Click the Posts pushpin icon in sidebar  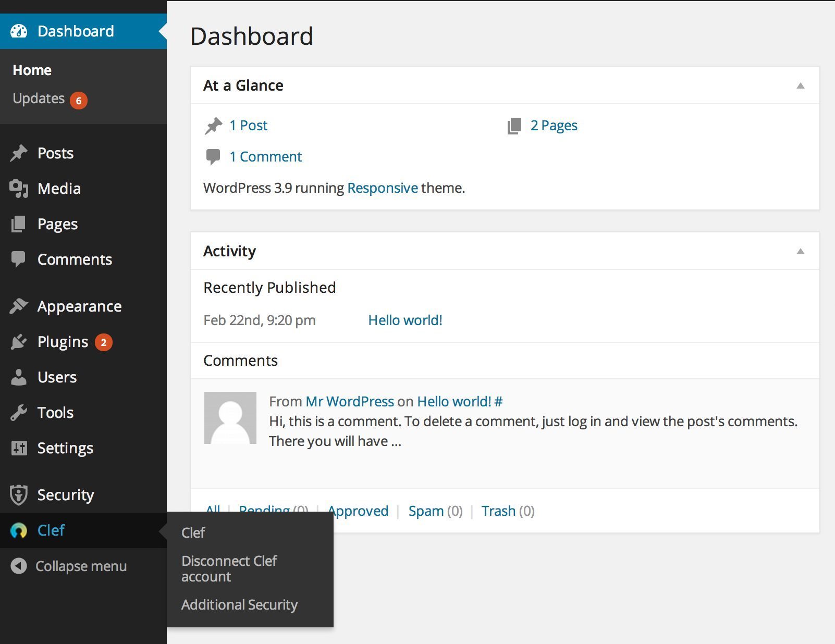coord(19,153)
